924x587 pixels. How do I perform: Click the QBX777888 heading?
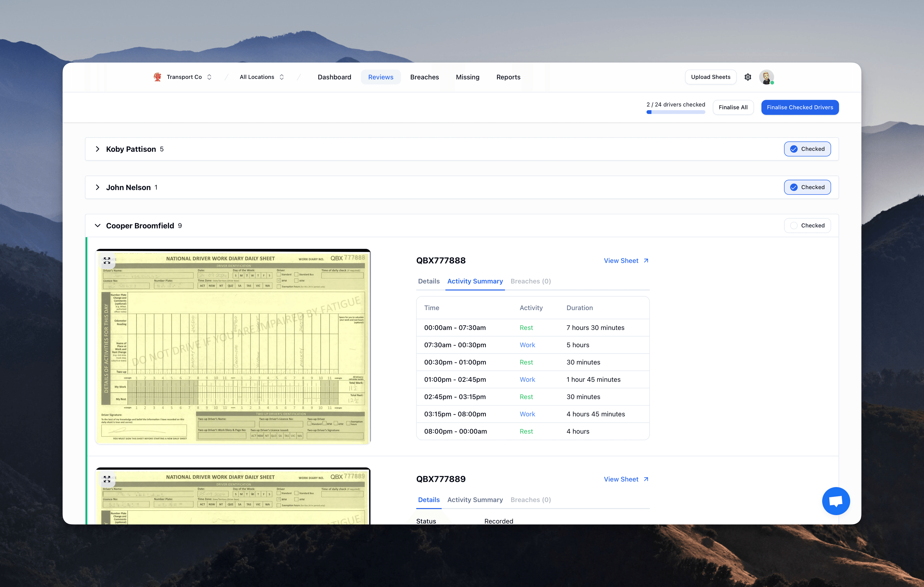[441, 261]
